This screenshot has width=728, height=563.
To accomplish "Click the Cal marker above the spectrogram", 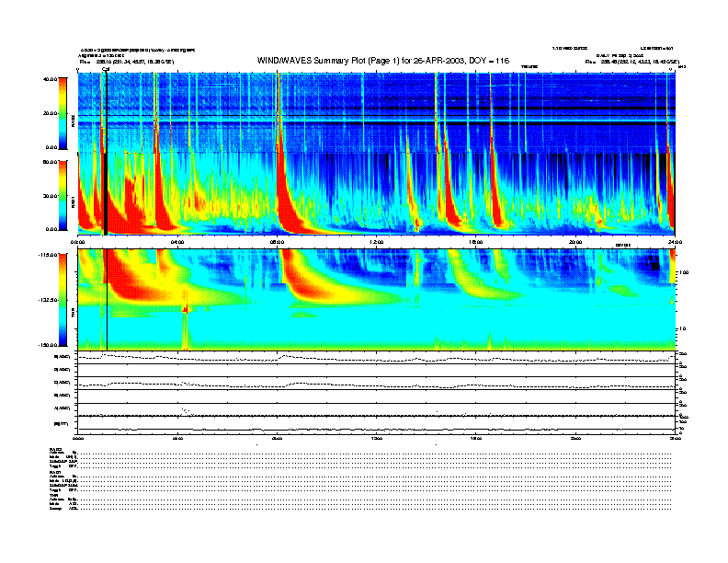I will click(105, 70).
